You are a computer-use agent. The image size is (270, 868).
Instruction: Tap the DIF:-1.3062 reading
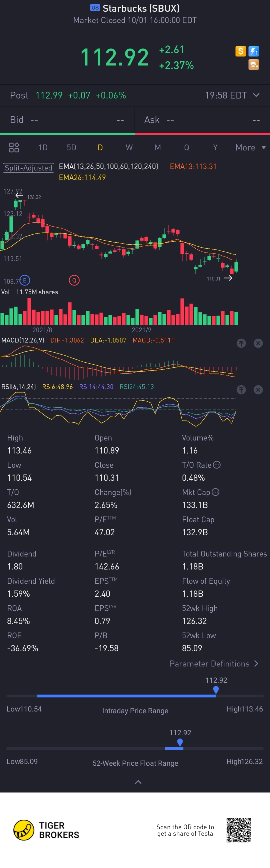click(67, 340)
